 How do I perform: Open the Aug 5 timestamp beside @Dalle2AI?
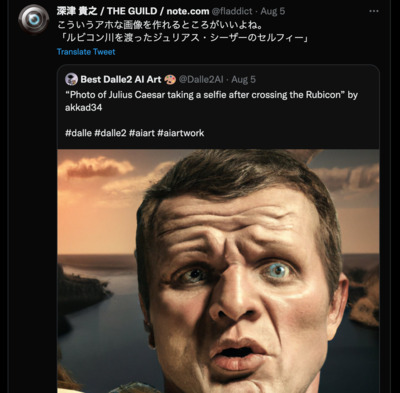coord(244,79)
